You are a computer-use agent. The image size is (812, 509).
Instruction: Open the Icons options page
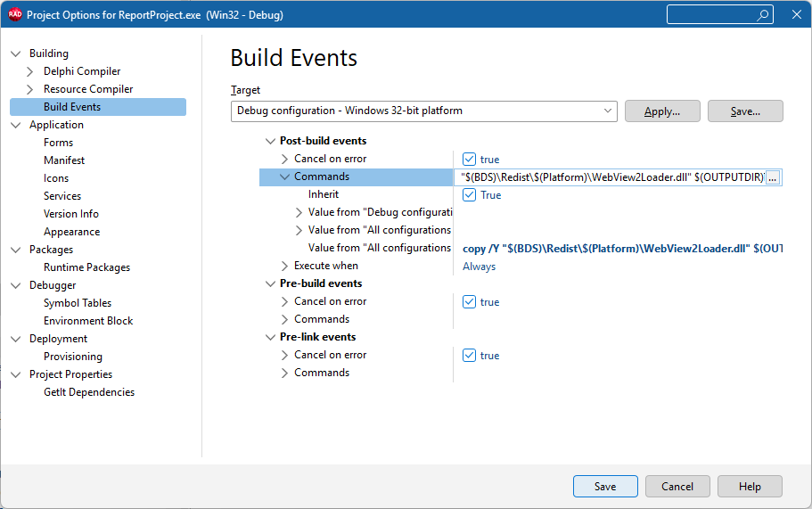click(56, 178)
